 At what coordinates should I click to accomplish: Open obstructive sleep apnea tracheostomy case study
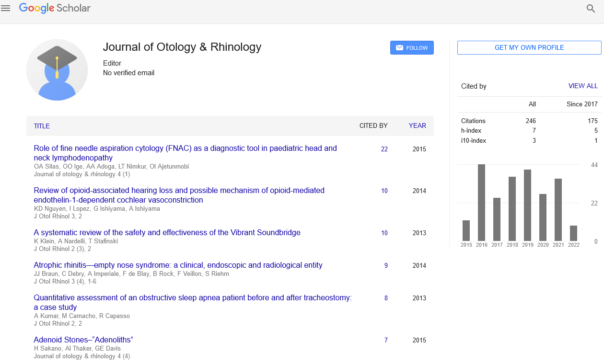[x=193, y=302]
